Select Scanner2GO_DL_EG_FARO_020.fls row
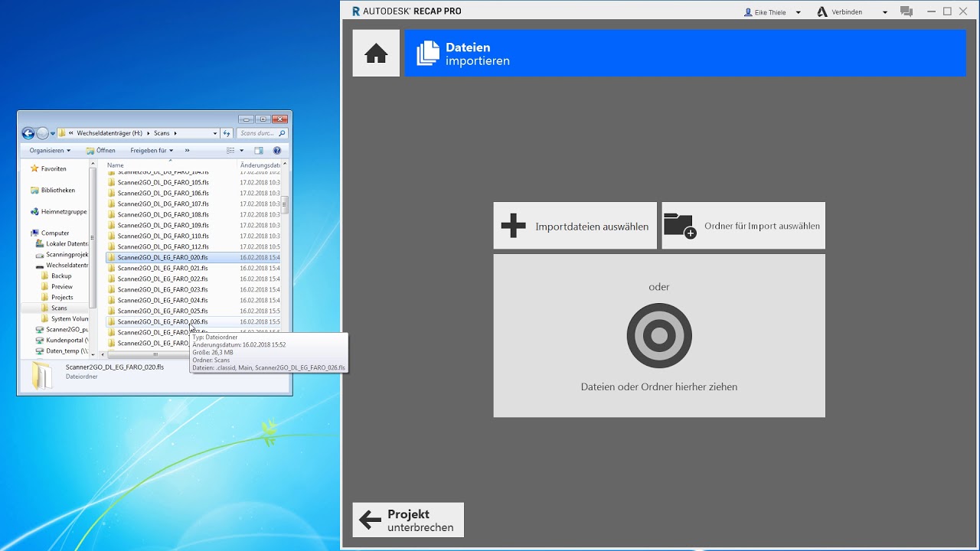The width and height of the screenshot is (980, 551). click(x=194, y=258)
